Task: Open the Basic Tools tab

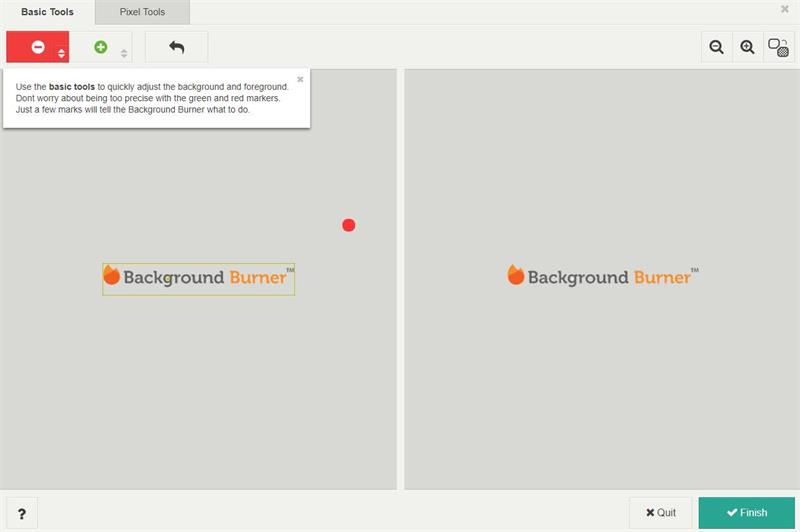Action: 47,12
